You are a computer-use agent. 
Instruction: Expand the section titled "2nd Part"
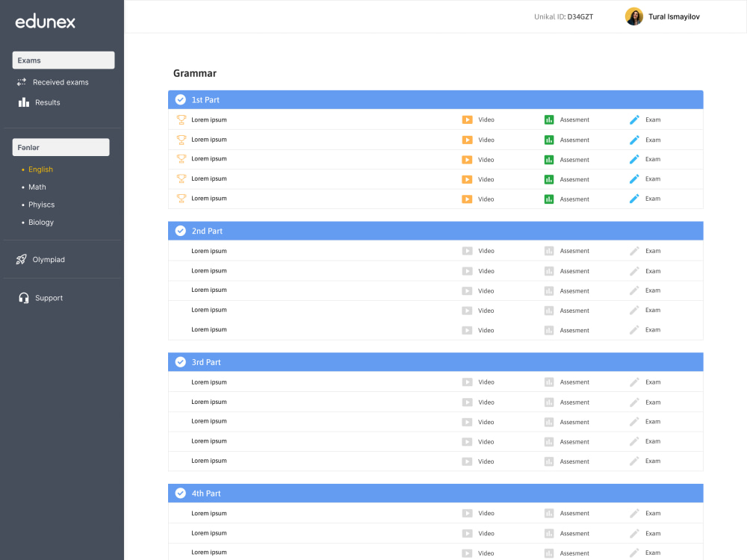(436, 231)
